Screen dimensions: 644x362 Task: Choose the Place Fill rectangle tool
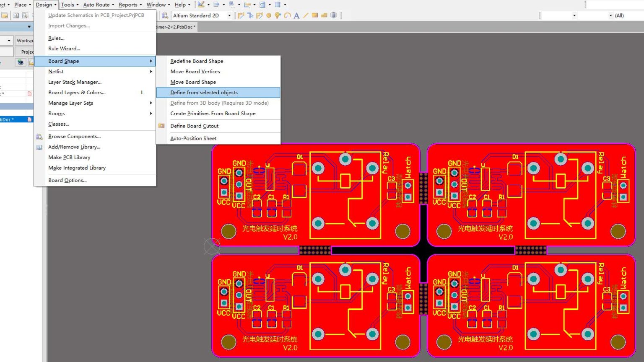(315, 16)
